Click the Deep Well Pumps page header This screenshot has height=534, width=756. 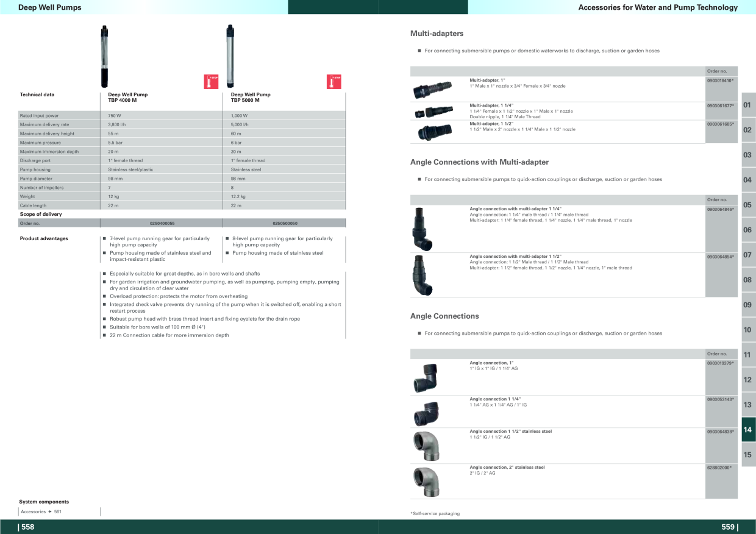[x=49, y=7]
